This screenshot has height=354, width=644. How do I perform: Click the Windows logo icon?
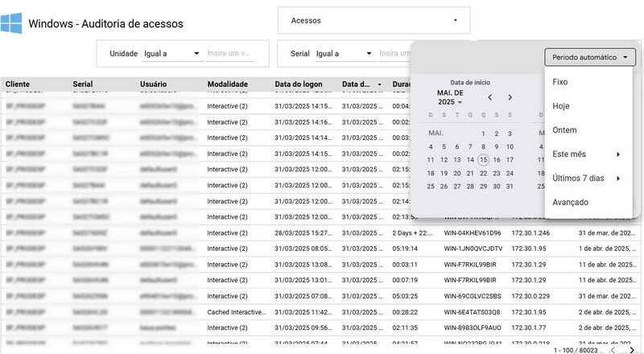point(11,23)
